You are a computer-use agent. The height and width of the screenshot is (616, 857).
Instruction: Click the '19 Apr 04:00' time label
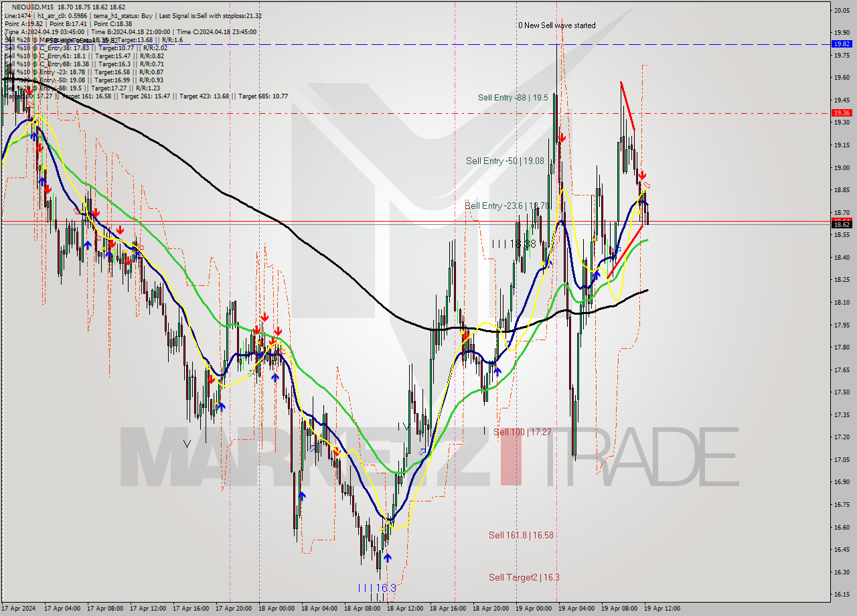point(577,609)
